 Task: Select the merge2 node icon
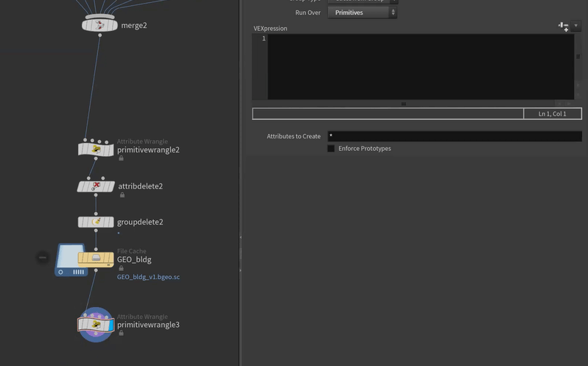tap(99, 24)
